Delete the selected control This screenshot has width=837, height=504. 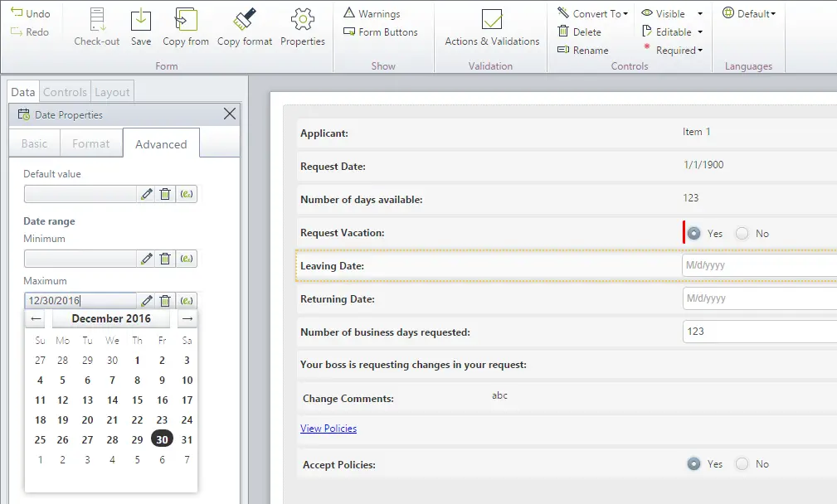(x=579, y=32)
